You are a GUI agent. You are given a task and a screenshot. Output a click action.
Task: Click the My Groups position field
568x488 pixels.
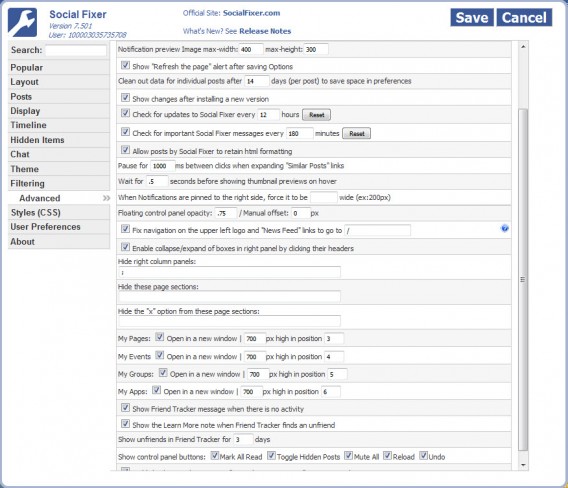[338, 374]
